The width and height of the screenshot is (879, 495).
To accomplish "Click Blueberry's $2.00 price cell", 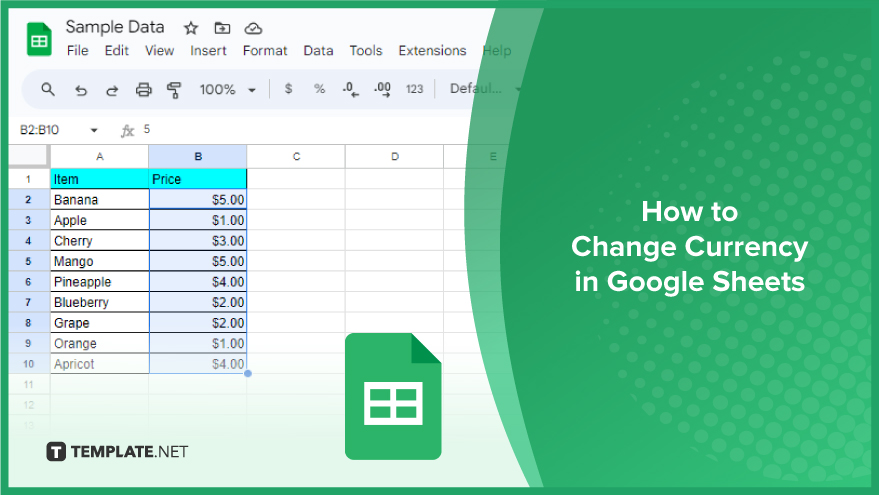I will point(198,302).
